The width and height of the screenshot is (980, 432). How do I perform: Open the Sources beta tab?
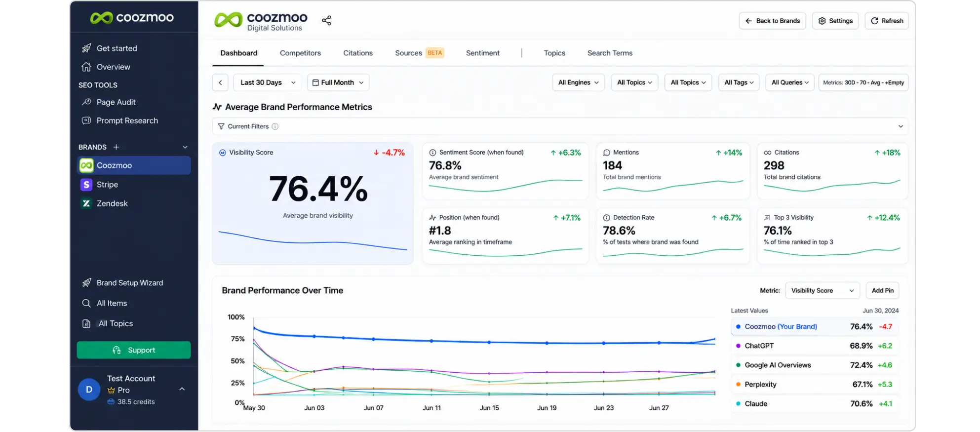419,53
